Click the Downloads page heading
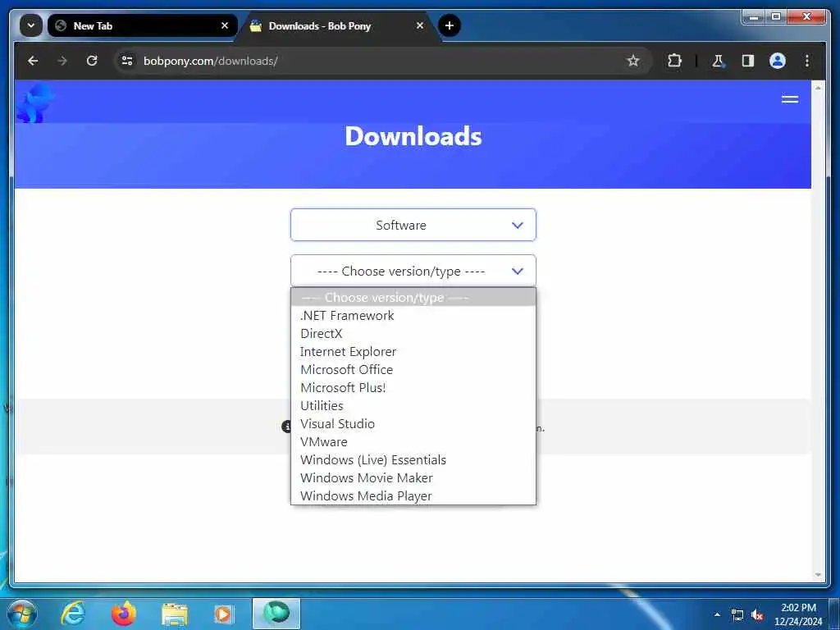The width and height of the screenshot is (840, 630). 413,136
